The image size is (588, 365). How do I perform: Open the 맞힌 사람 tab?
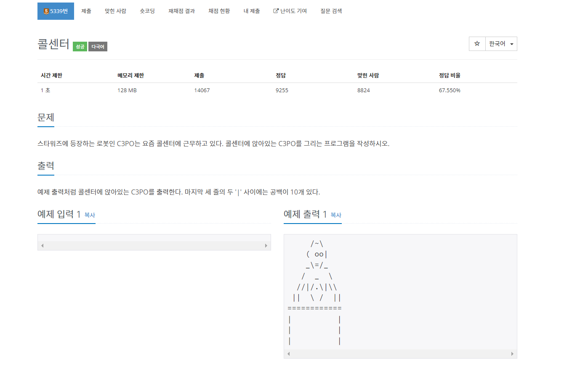tap(115, 11)
